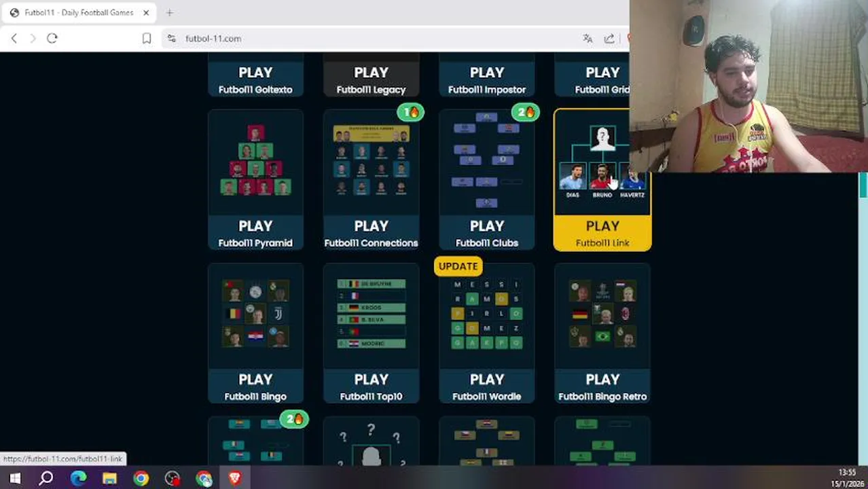Open the Futbol11 Pyramid thumbnail
This screenshot has height=489, width=868.
point(255,162)
